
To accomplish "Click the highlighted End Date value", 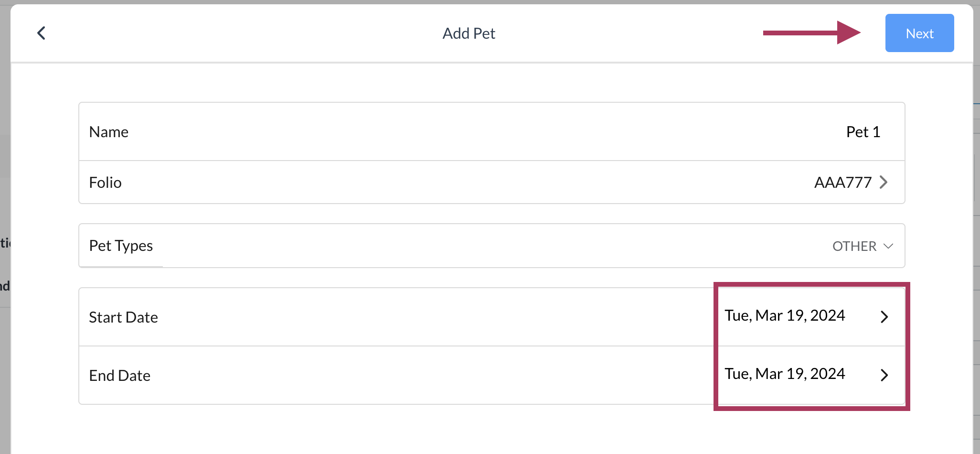I will tap(785, 374).
